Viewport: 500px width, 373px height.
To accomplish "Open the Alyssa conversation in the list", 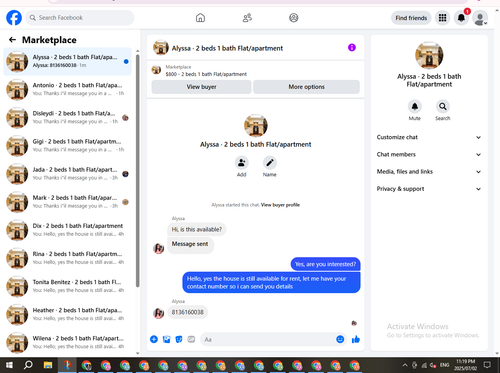I will pyautogui.click(x=67, y=61).
